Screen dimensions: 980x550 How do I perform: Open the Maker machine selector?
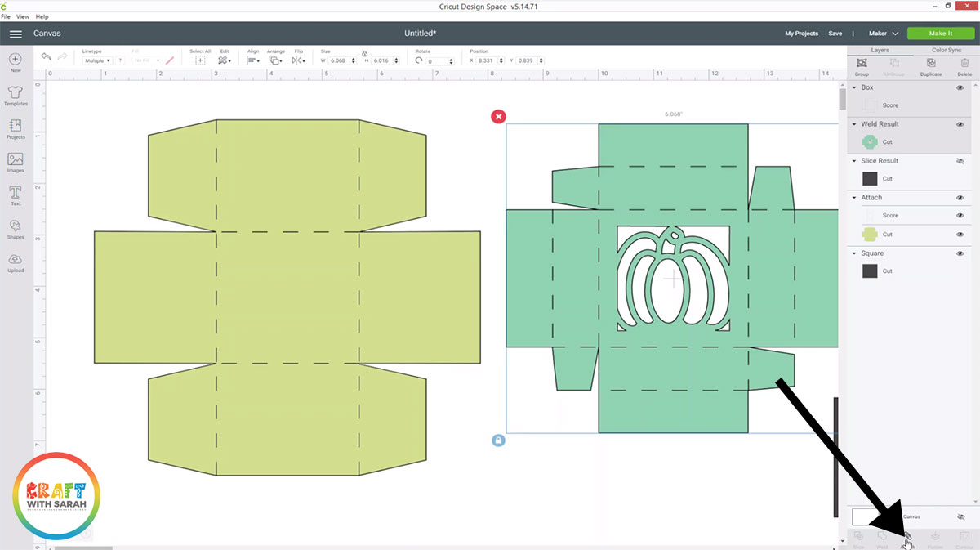(883, 34)
